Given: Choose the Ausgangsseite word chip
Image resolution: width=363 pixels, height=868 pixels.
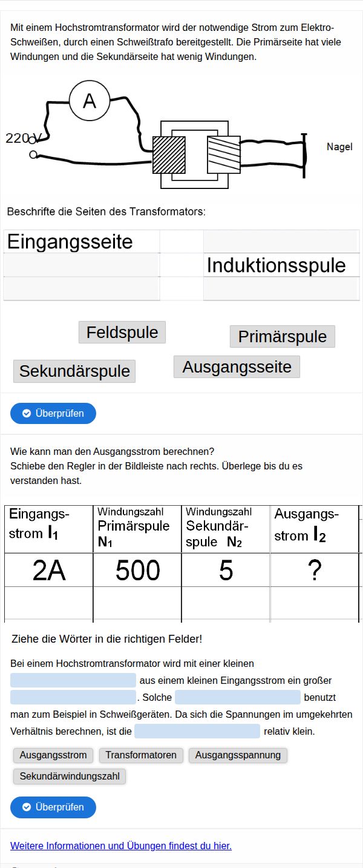Looking at the screenshot, I should click(237, 366).
